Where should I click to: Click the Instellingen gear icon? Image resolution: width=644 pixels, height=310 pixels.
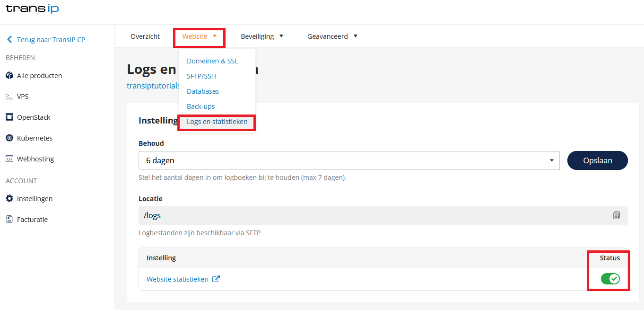pos(9,199)
